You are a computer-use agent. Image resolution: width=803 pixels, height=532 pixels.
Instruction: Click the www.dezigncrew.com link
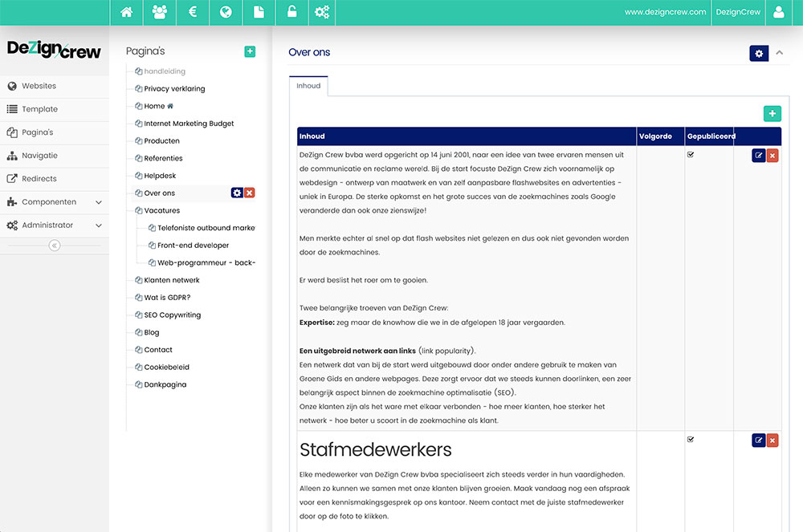665,12
